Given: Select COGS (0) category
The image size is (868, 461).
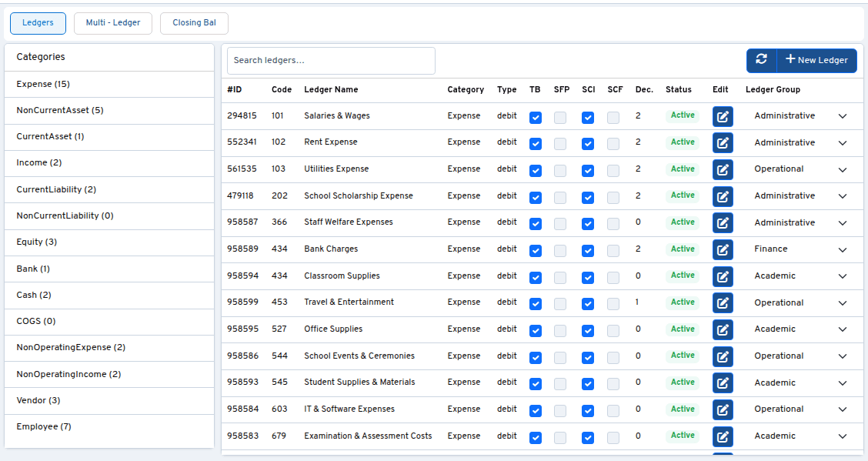Looking at the screenshot, I should 109,321.
